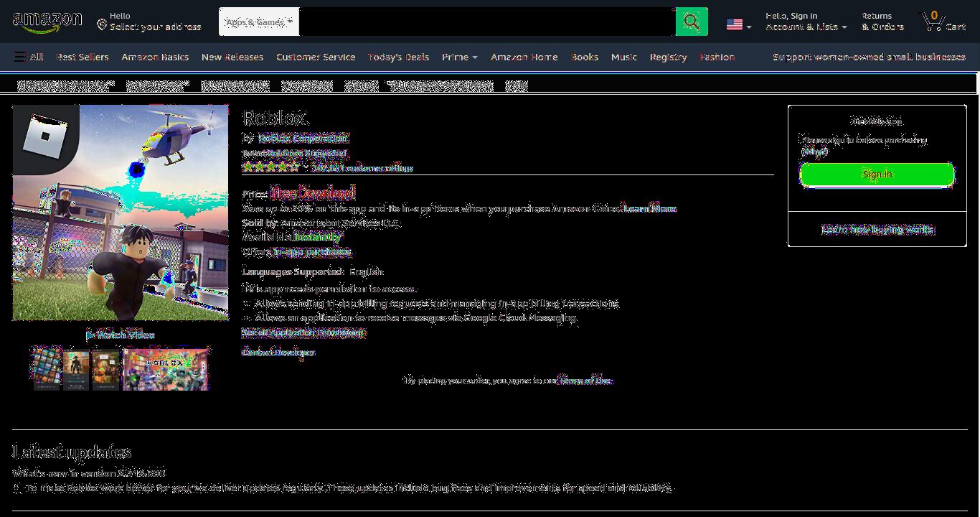Click the Roblox star rating icons
The width and height of the screenshot is (980, 517).
pyautogui.click(x=270, y=167)
